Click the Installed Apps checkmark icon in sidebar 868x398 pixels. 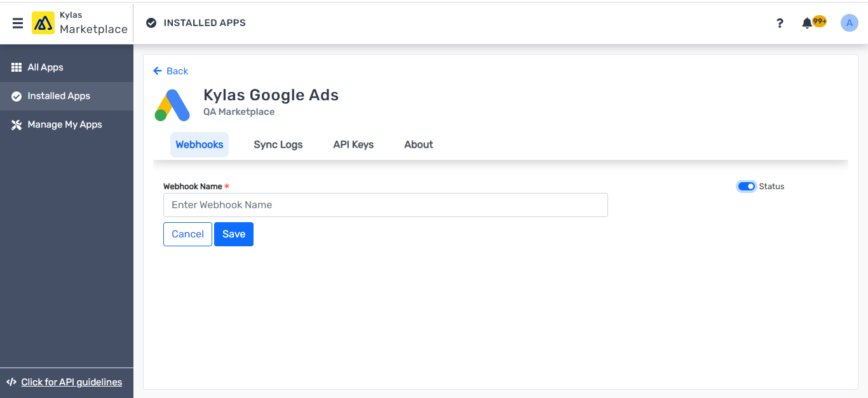(16, 96)
